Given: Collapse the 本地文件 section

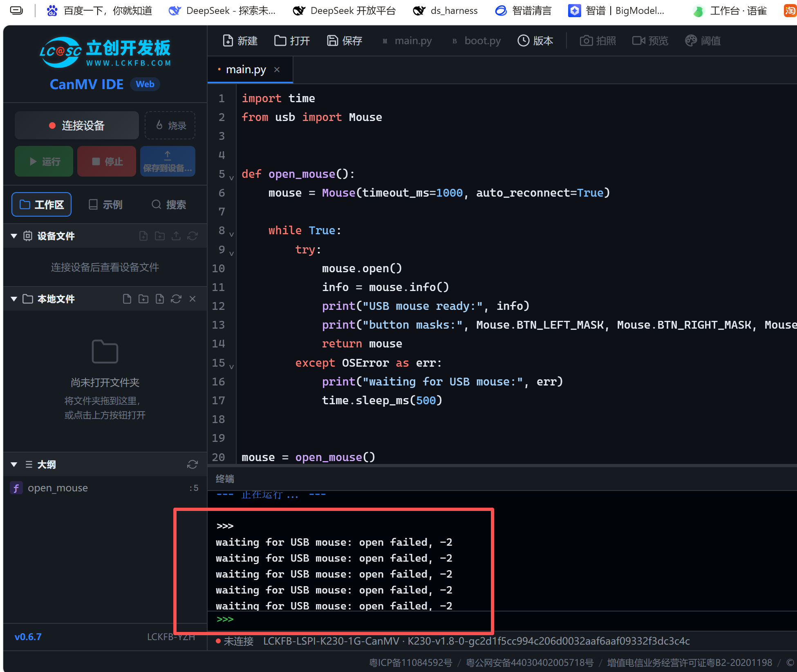Looking at the screenshot, I should 14,299.
